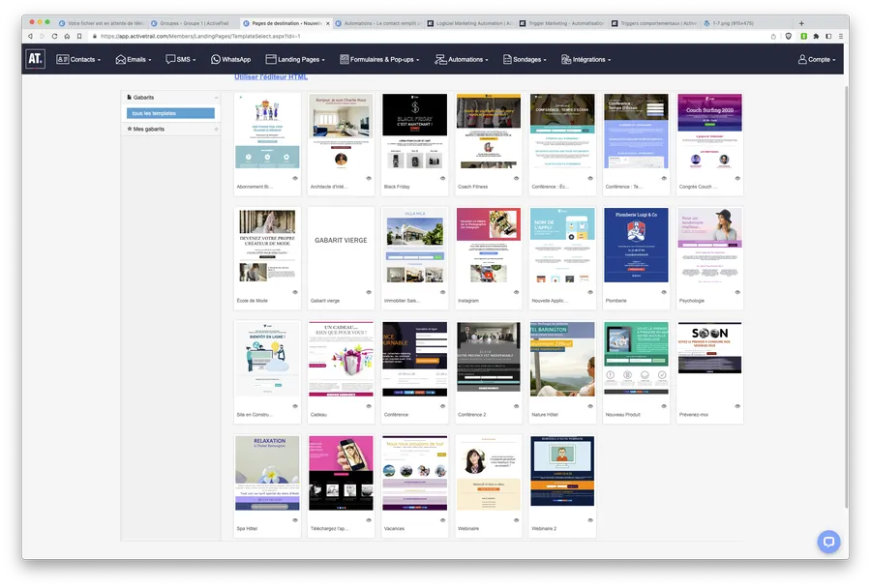
Task: Preview Coach Fitness template eye icon
Action: click(516, 178)
